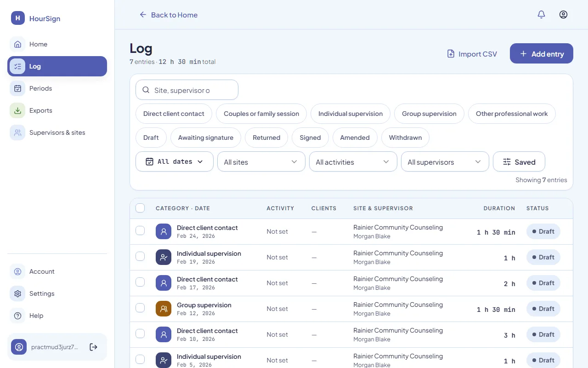Check the Feb 10, 2026 entry checkbox
This screenshot has width=588, height=368.
(140, 333)
